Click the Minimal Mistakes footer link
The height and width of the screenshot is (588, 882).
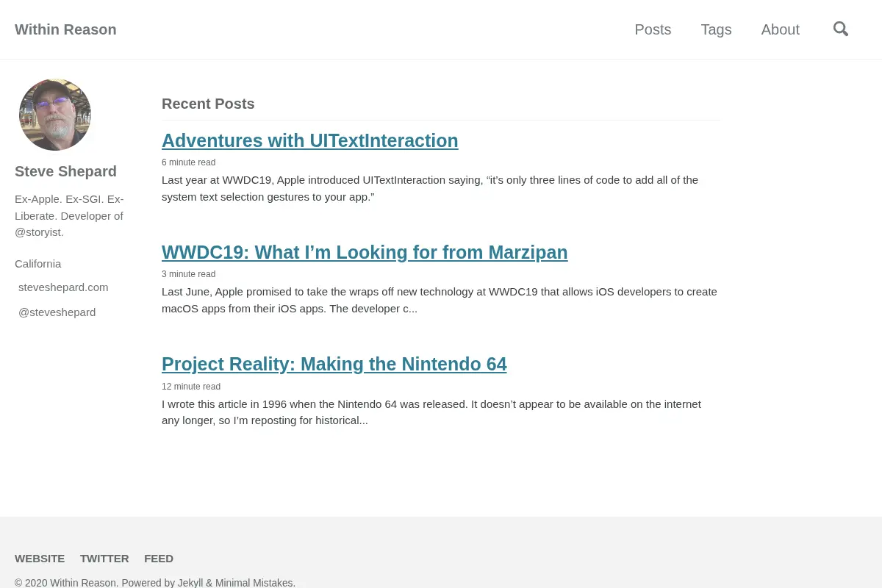click(x=254, y=583)
